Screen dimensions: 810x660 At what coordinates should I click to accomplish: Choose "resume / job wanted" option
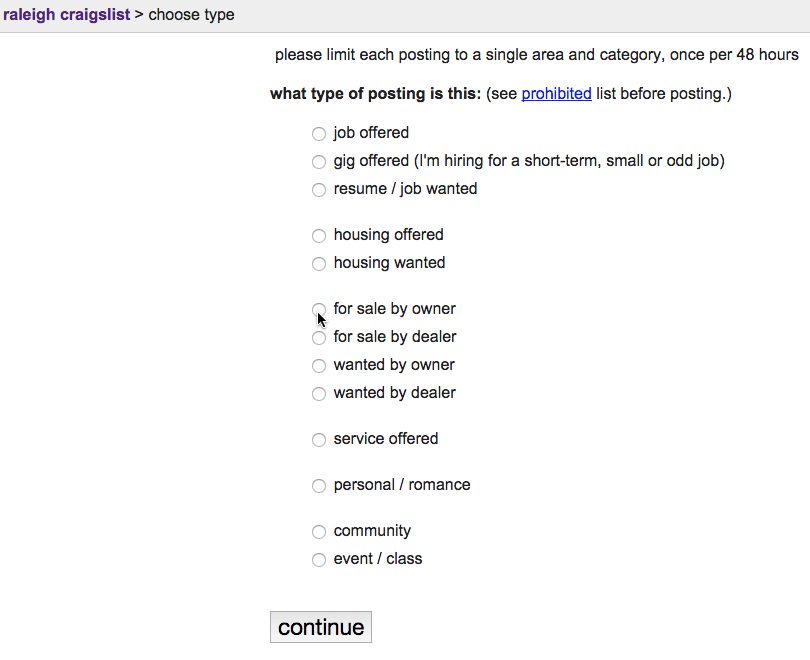click(x=318, y=189)
